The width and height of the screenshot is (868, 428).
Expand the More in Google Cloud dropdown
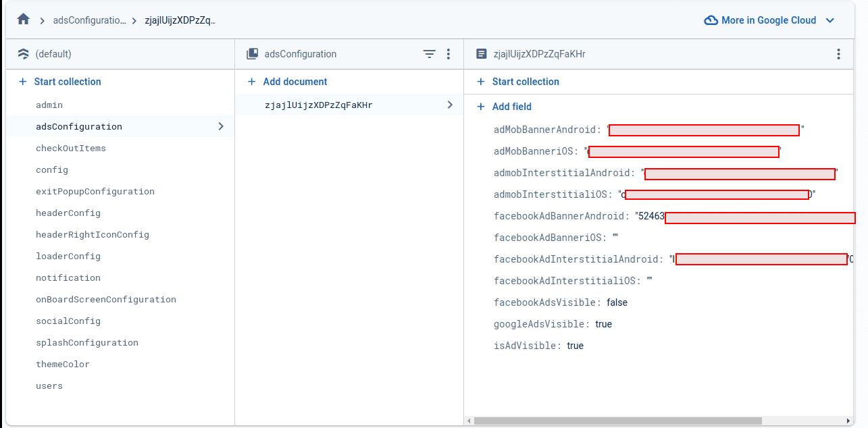coord(830,20)
